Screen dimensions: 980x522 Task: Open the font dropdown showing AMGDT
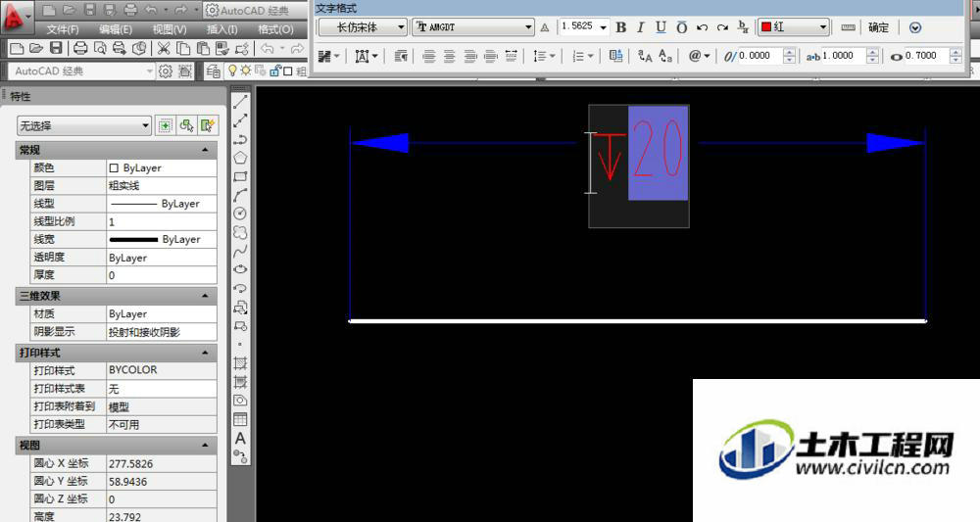[x=473, y=27]
